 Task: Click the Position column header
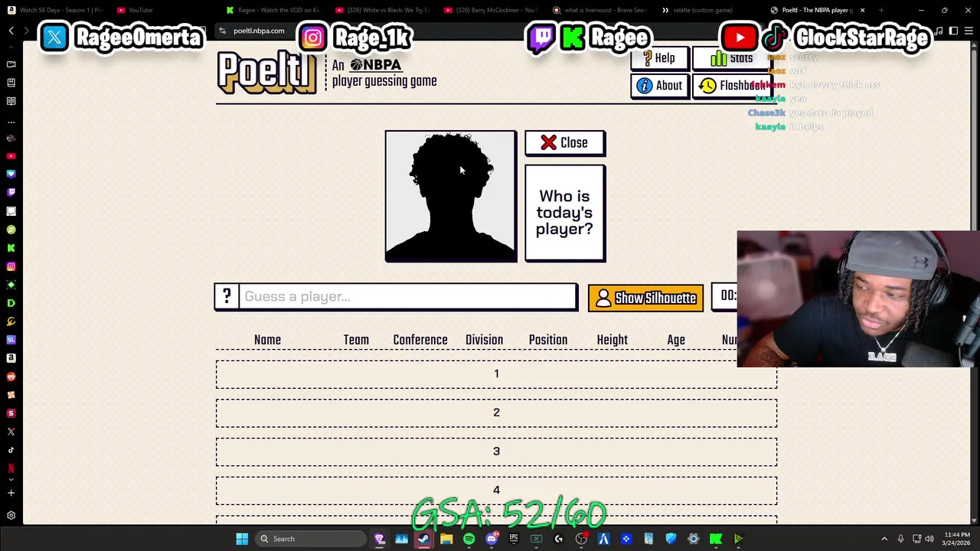548,340
